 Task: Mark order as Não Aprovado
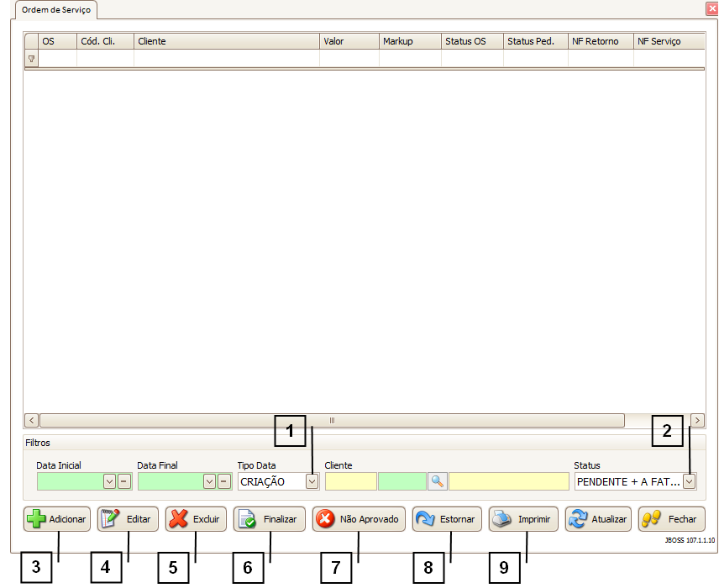(x=359, y=519)
